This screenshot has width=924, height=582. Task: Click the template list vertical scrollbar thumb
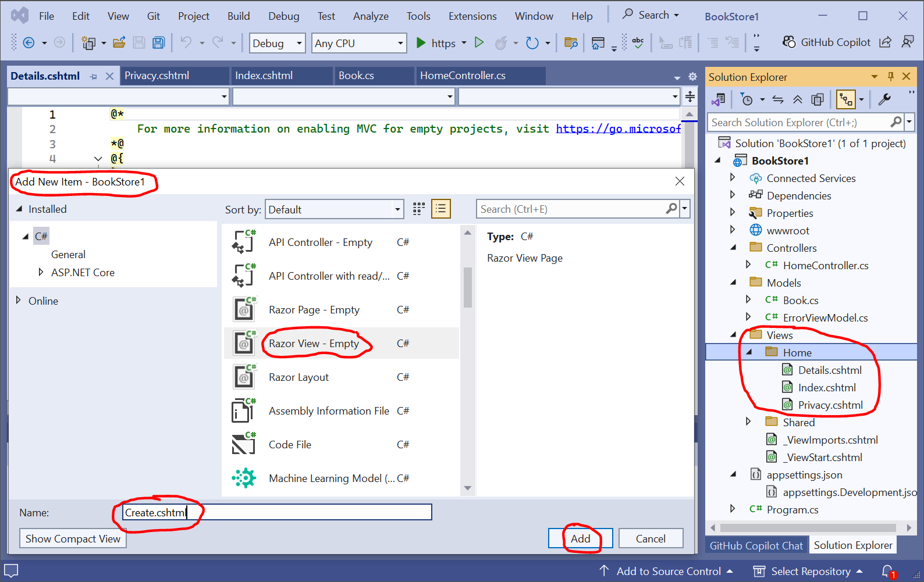coord(467,287)
